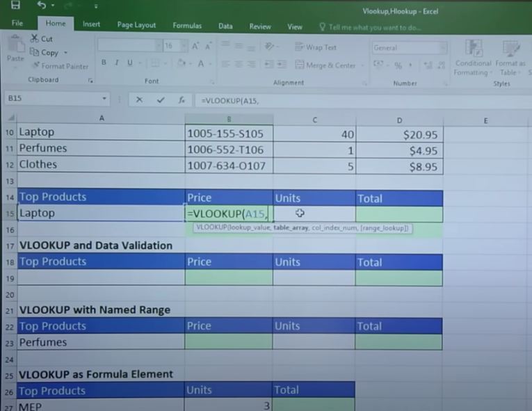
Task: Click the $4.95 cell
Action: coord(399,150)
